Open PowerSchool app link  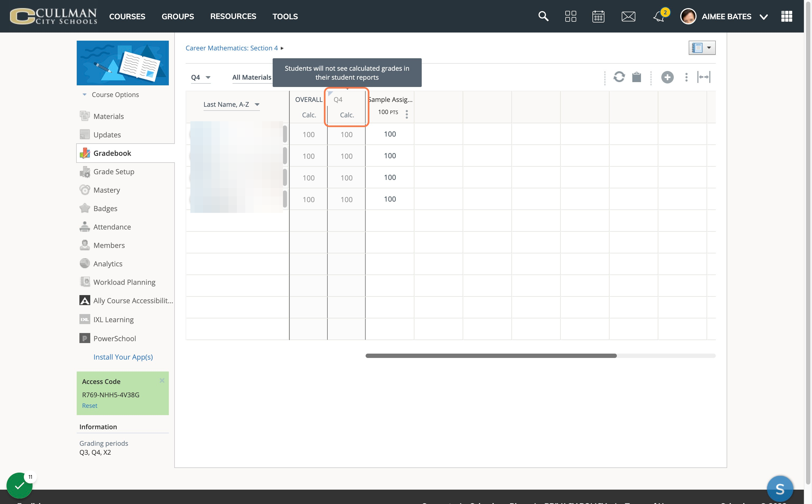115,338
